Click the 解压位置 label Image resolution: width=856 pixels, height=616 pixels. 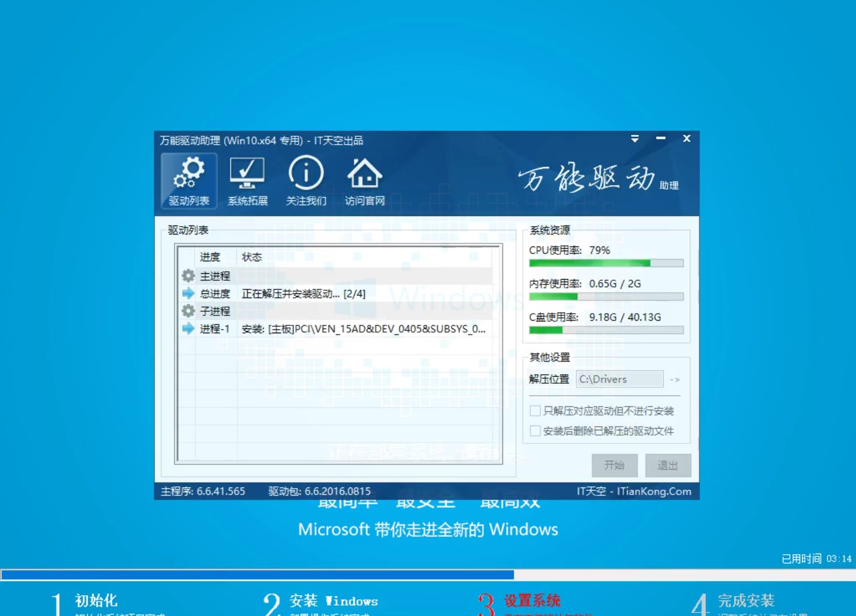[549, 379]
